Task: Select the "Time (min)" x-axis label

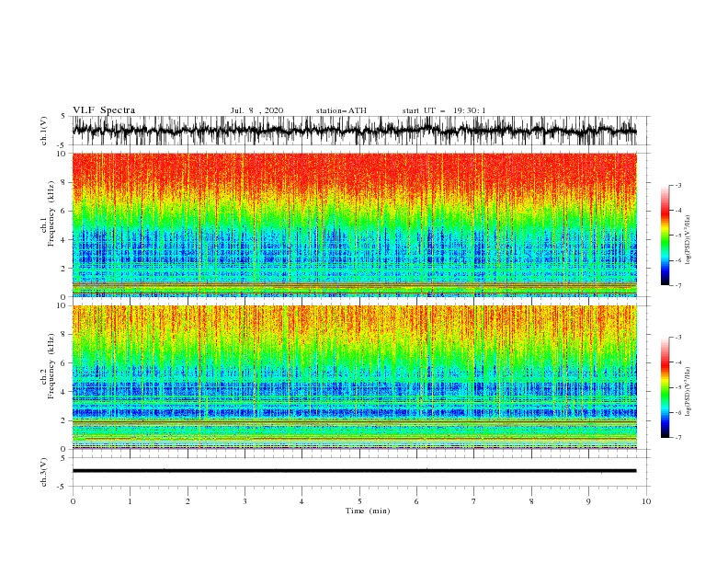Action: (368, 511)
